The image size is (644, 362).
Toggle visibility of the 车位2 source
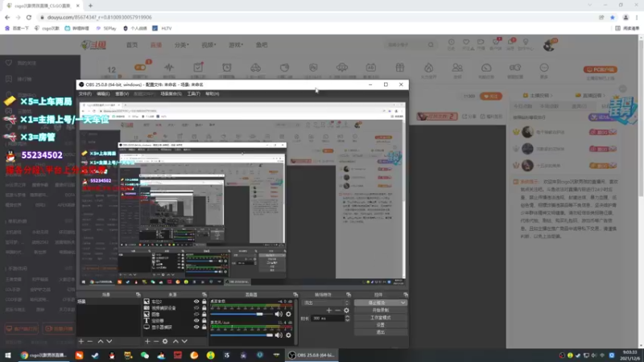(196, 302)
